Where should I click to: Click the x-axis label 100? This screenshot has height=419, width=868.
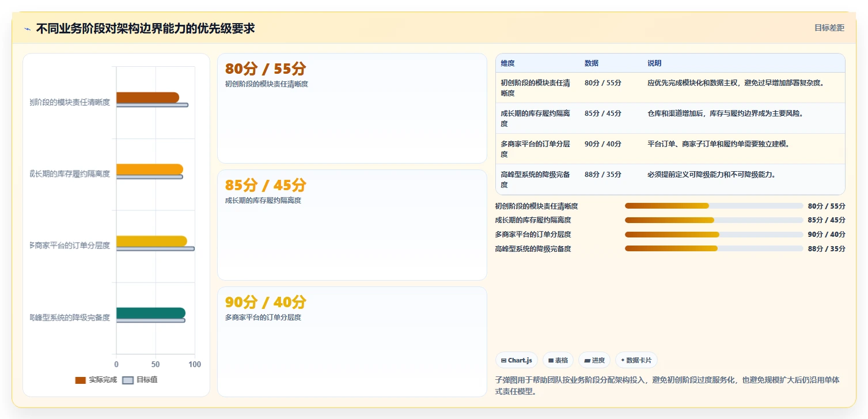coord(195,365)
